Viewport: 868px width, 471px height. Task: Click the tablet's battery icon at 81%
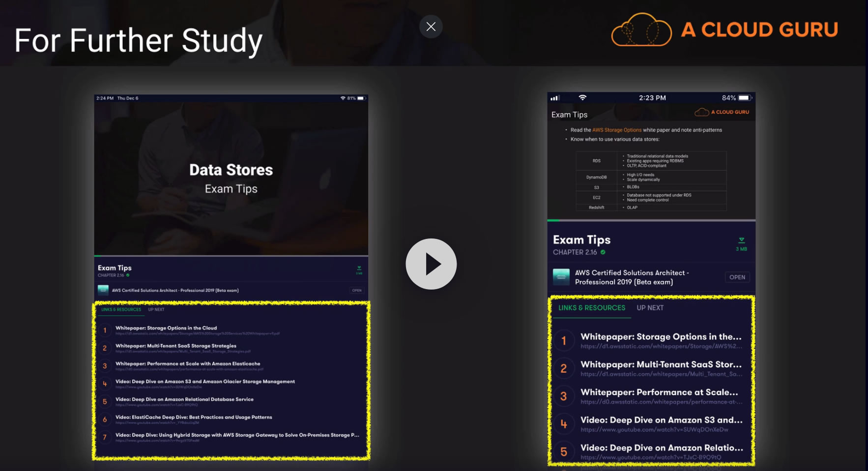361,98
